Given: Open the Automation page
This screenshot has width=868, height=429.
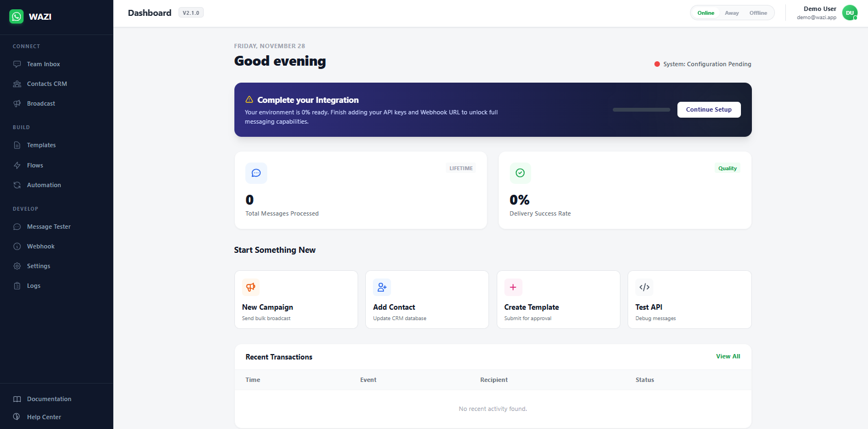Looking at the screenshot, I should [56, 185].
